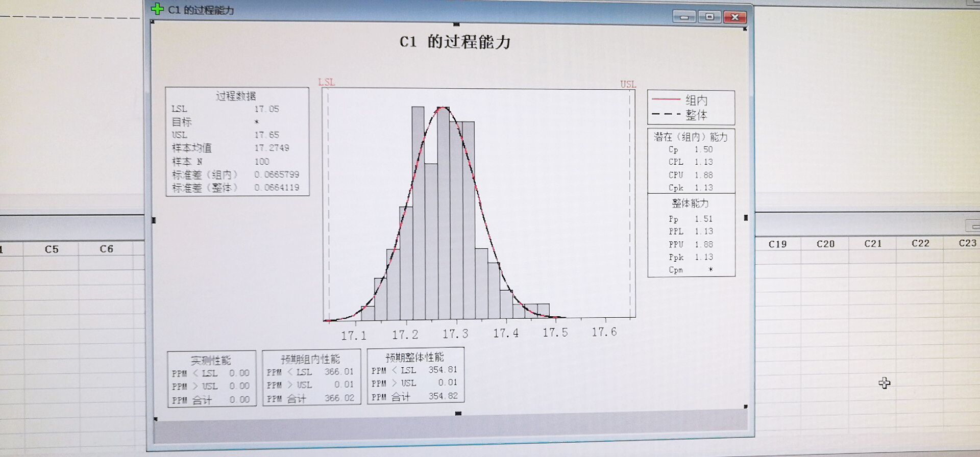Click the green plus icon in graph title bar
This screenshot has width=980, height=457.
click(x=157, y=9)
